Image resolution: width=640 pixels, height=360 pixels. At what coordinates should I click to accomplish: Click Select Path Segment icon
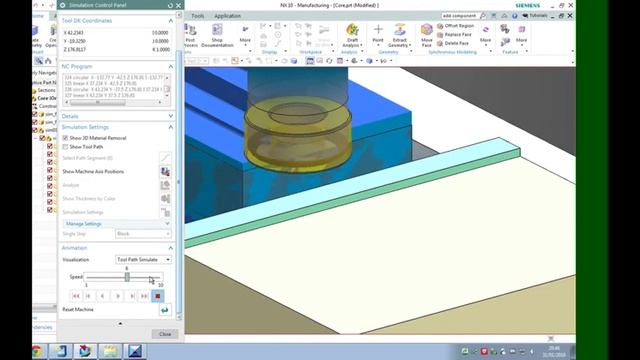click(165, 158)
